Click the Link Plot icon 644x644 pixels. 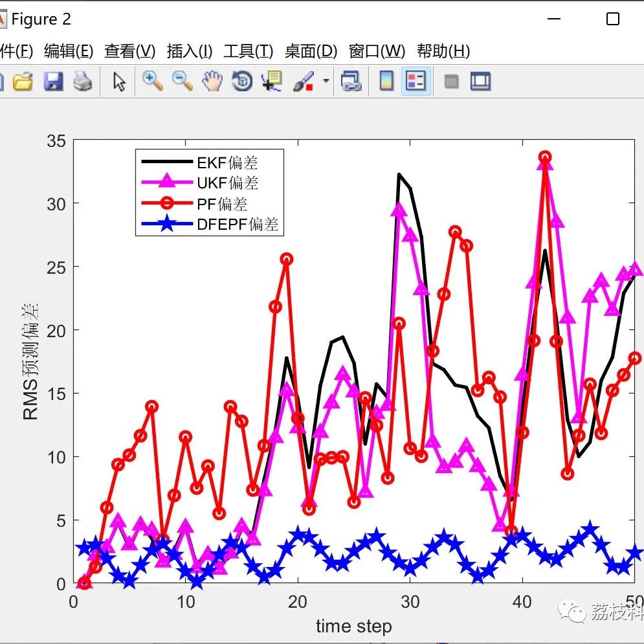pyautogui.click(x=351, y=81)
